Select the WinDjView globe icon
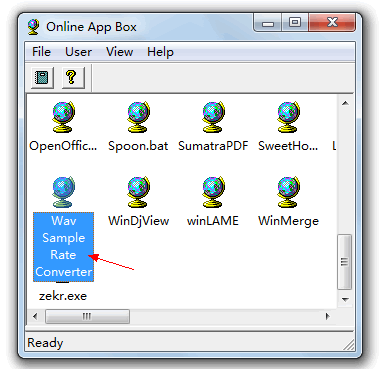This screenshot has height=369, width=384. (x=138, y=192)
